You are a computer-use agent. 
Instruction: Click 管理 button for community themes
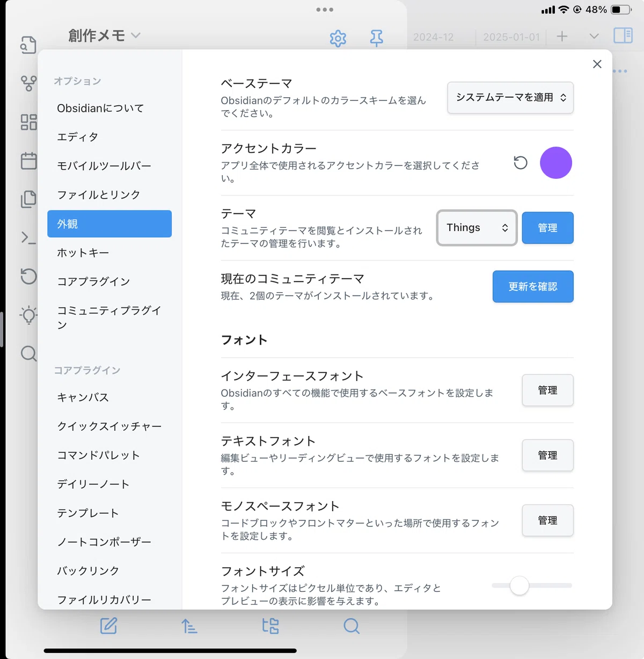coord(548,228)
